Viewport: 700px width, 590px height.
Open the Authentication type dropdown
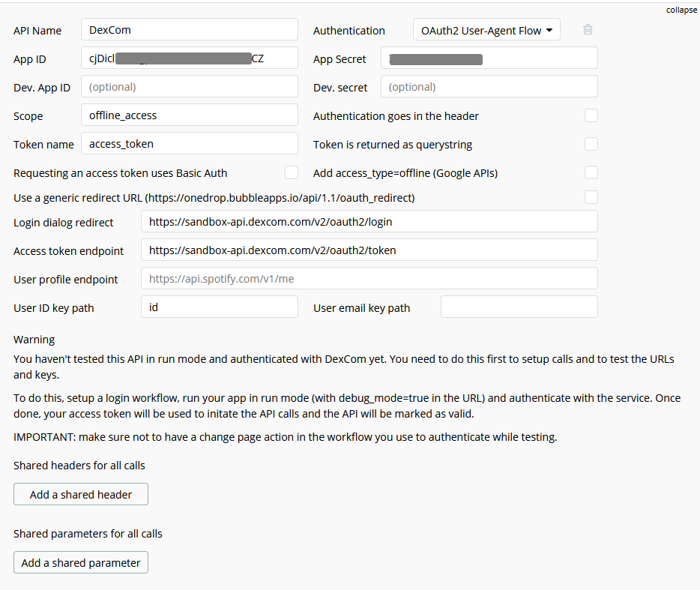click(x=486, y=30)
